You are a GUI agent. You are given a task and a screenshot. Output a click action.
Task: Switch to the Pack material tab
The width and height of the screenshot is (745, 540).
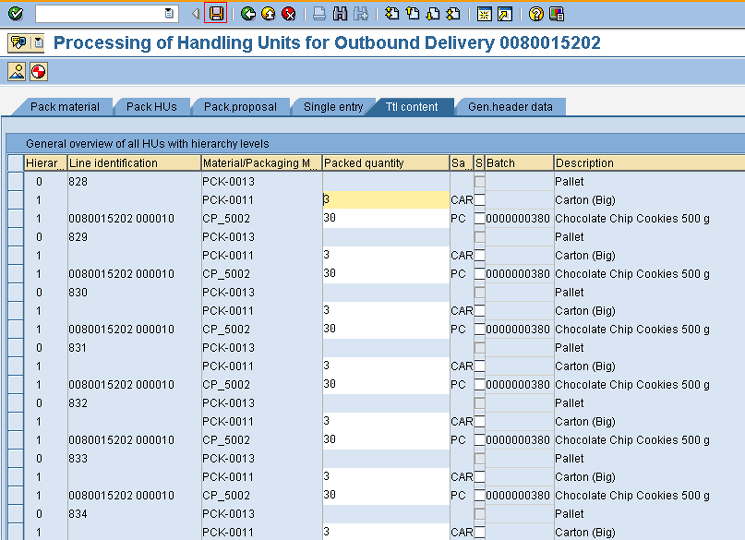click(65, 107)
